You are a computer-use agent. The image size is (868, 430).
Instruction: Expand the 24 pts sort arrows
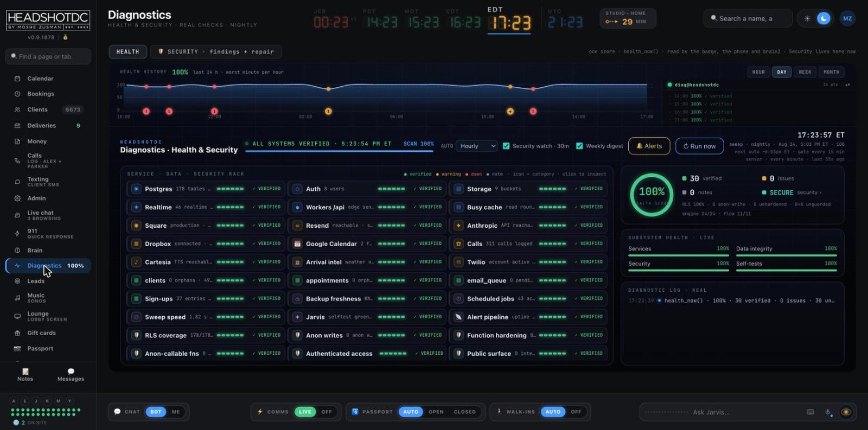847,85
